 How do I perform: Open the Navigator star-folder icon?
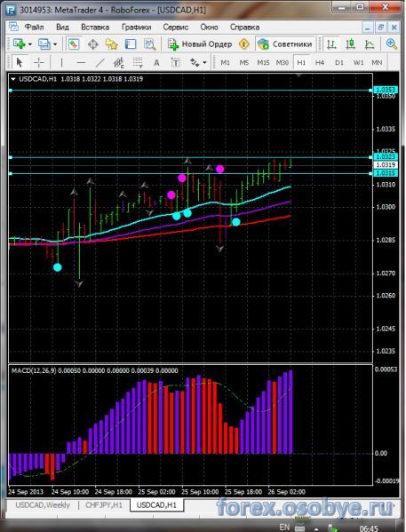click(111, 44)
